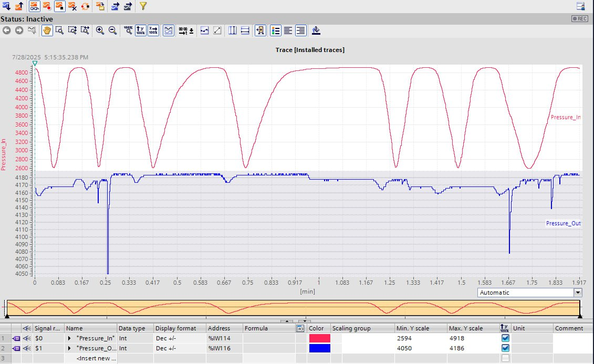Click the Display format column header

(175, 328)
